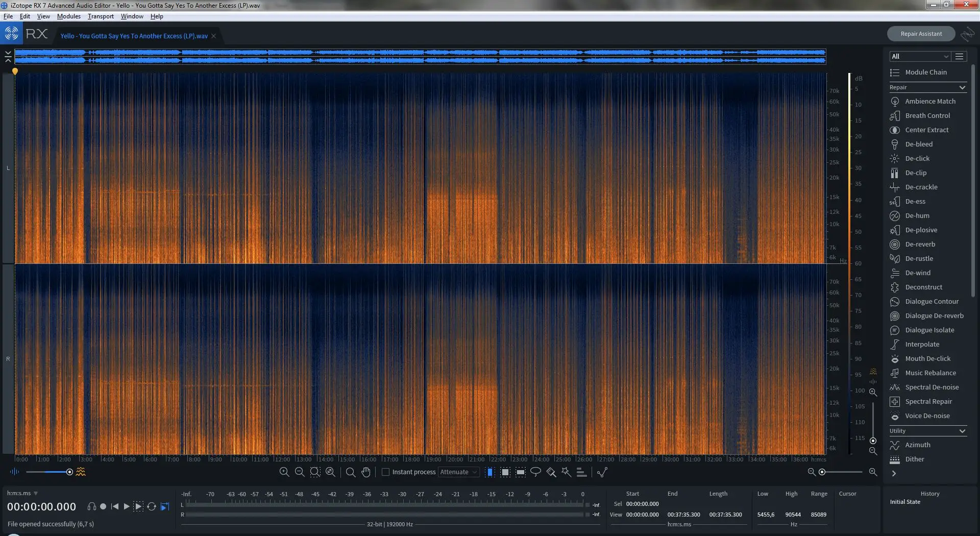
Task: Open the Azimuth utility module
Action: click(911, 445)
